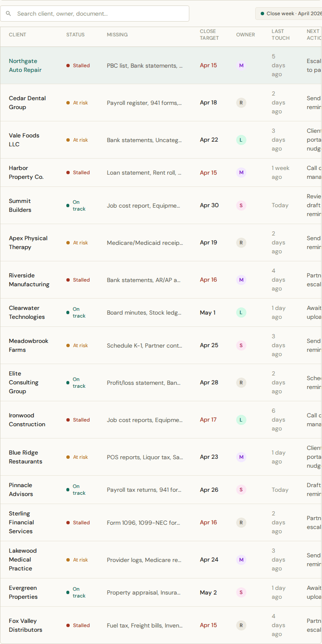Click Cedar Dental Group's owner avatar R
The height and width of the screenshot is (644, 322).
(x=241, y=103)
